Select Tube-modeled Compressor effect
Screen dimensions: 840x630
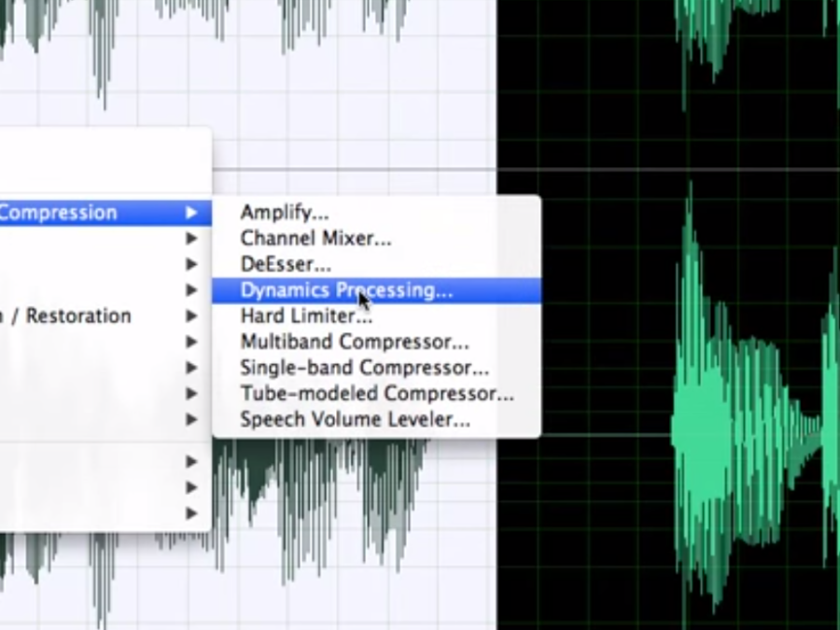tap(376, 394)
